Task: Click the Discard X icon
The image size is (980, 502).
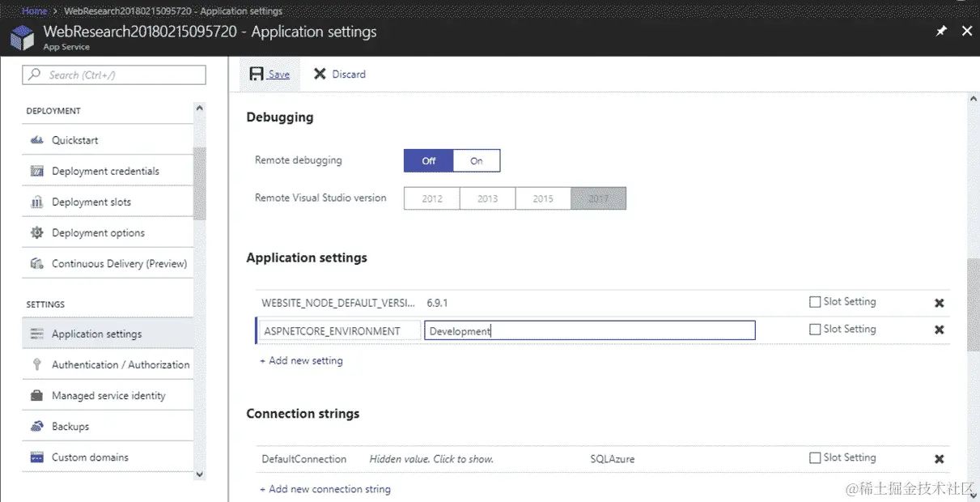Action: pyautogui.click(x=320, y=74)
